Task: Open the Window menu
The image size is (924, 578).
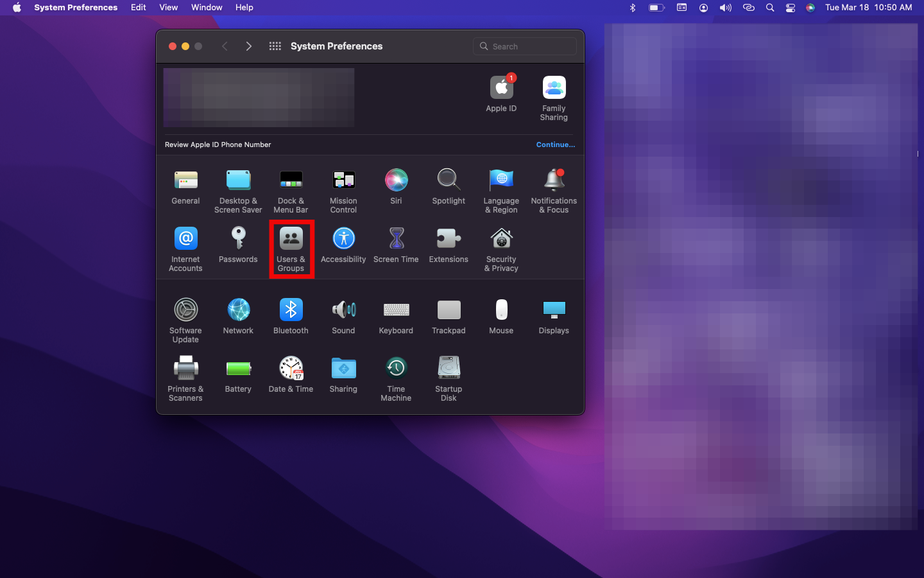Action: tap(207, 8)
